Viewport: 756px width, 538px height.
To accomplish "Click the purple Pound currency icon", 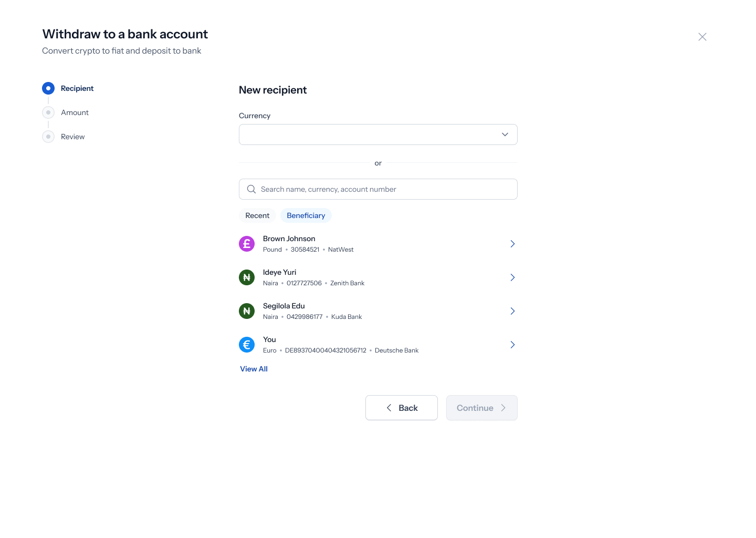I will pos(247,244).
